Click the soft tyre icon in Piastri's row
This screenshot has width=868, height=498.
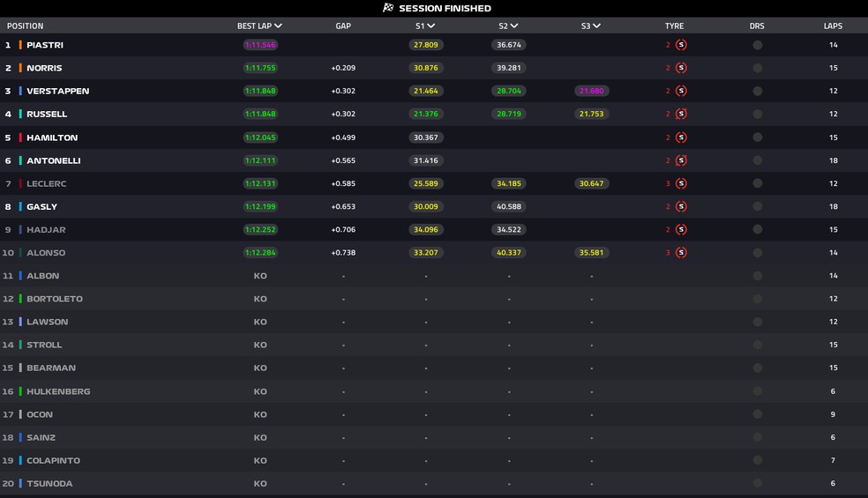click(x=682, y=45)
